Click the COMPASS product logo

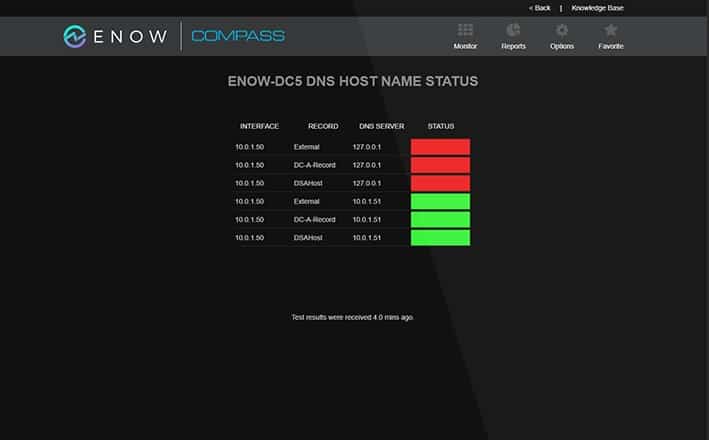tap(238, 36)
